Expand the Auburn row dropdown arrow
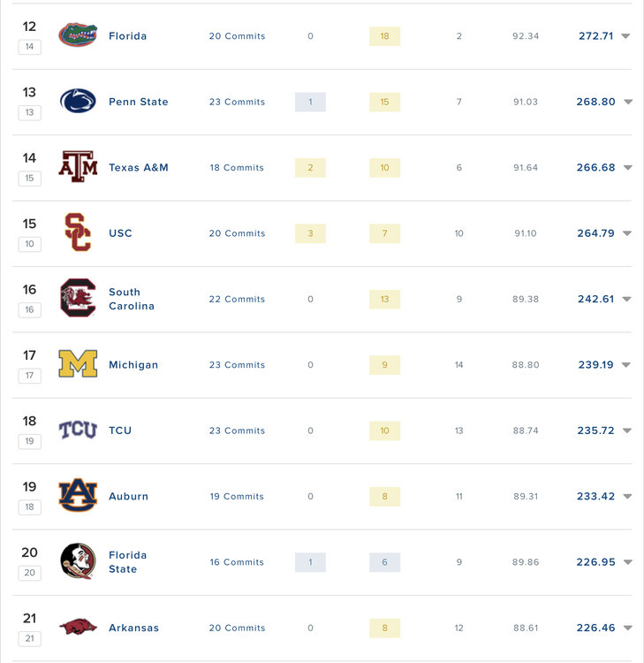 click(626, 497)
